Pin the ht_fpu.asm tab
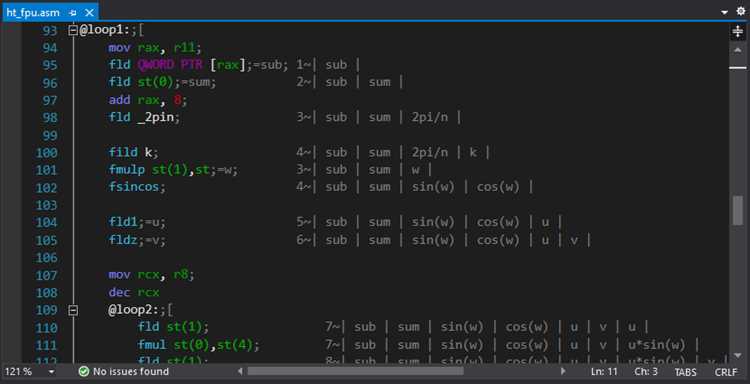 [73, 12]
